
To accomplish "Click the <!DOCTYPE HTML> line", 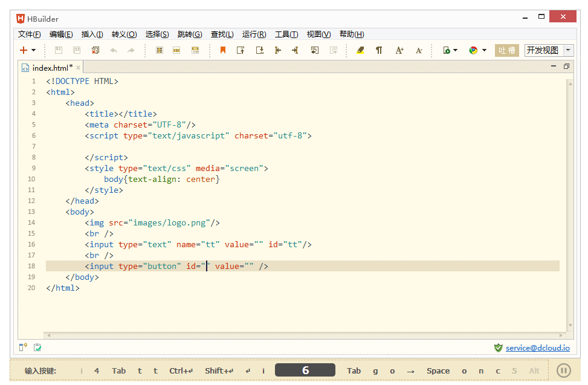I will 82,82.
